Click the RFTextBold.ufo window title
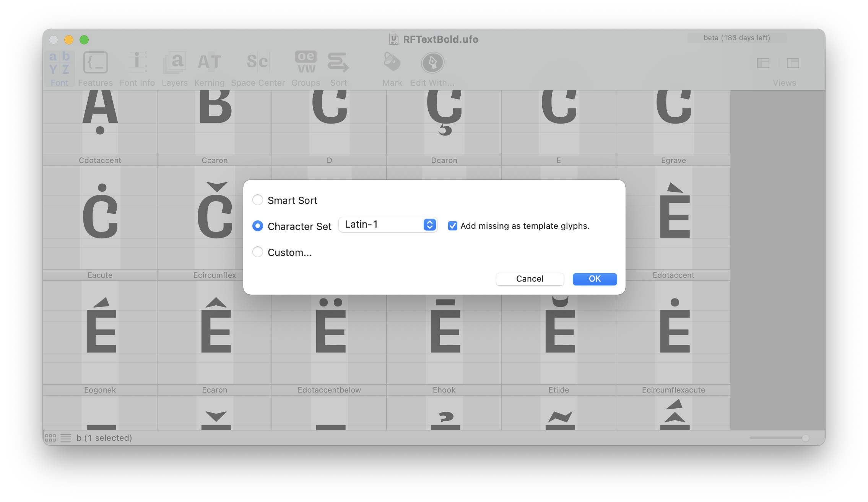The width and height of the screenshot is (868, 502). [441, 39]
